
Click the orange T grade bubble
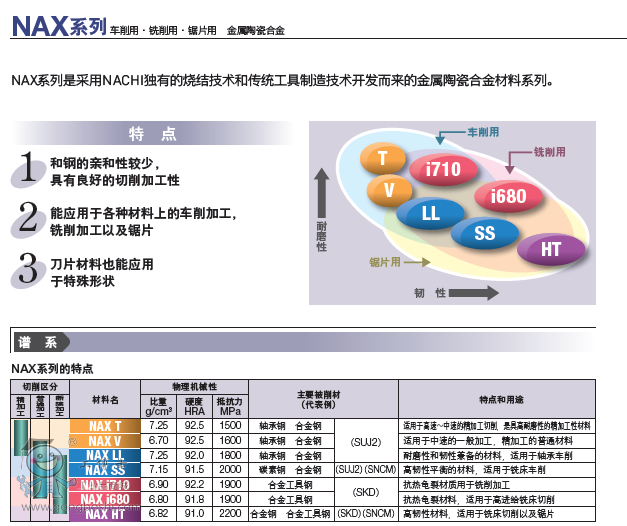point(383,158)
